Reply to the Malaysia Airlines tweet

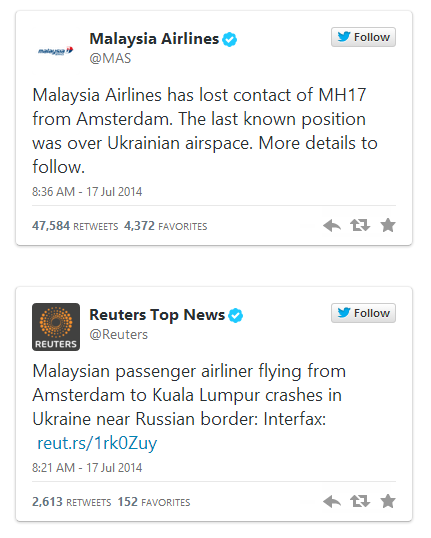[332, 226]
